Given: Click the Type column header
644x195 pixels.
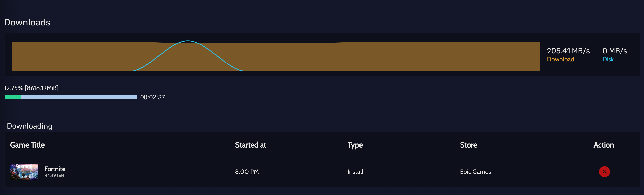Looking at the screenshot, I should (x=355, y=145).
